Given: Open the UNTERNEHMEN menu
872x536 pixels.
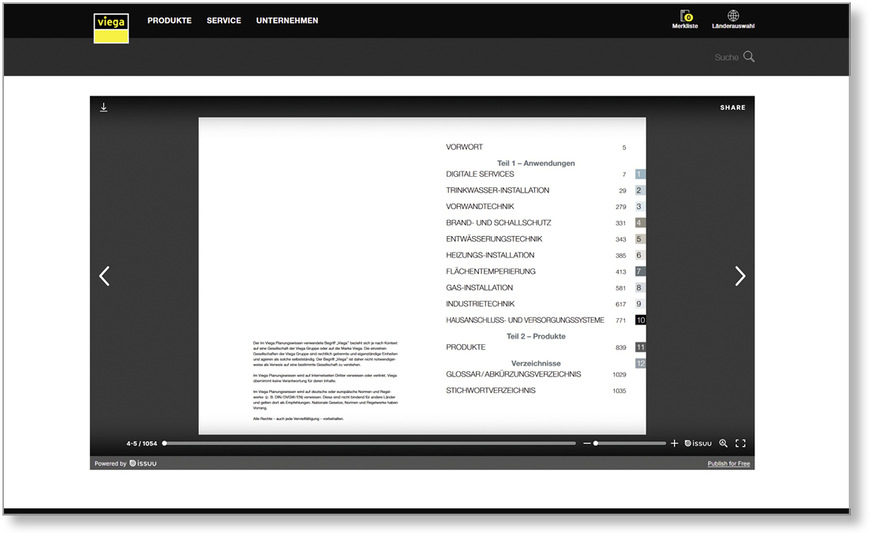Looking at the screenshot, I should point(287,20).
